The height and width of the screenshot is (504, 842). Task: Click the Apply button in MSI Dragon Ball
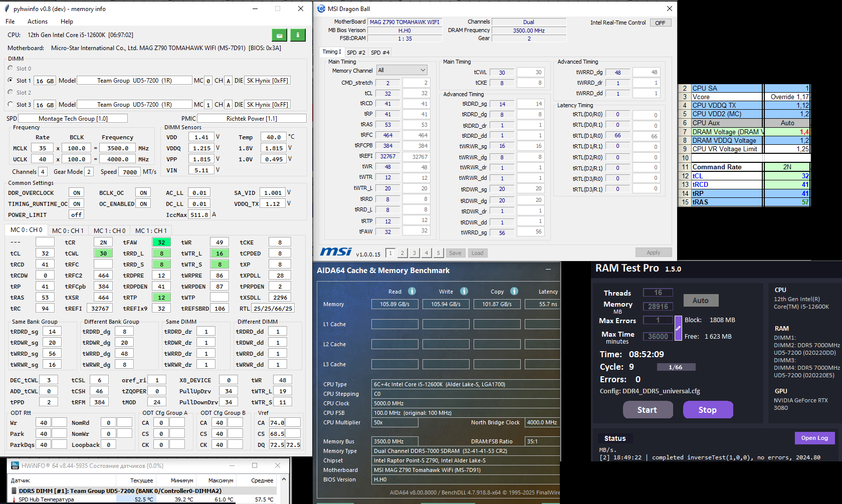(654, 253)
